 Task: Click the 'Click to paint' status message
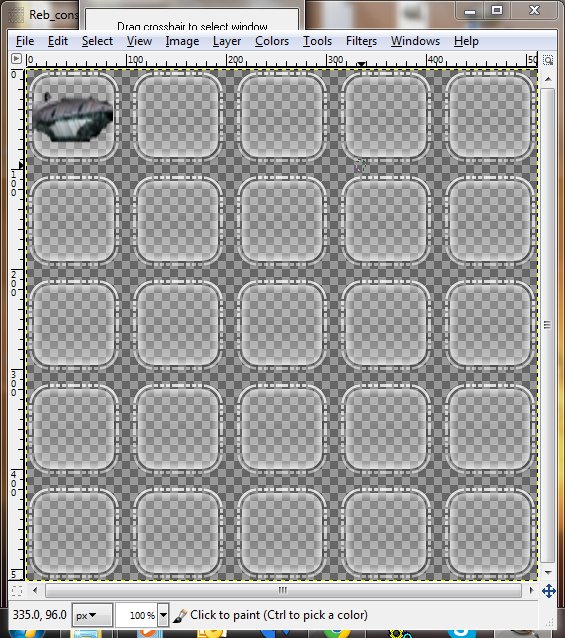pyautogui.click(x=279, y=615)
